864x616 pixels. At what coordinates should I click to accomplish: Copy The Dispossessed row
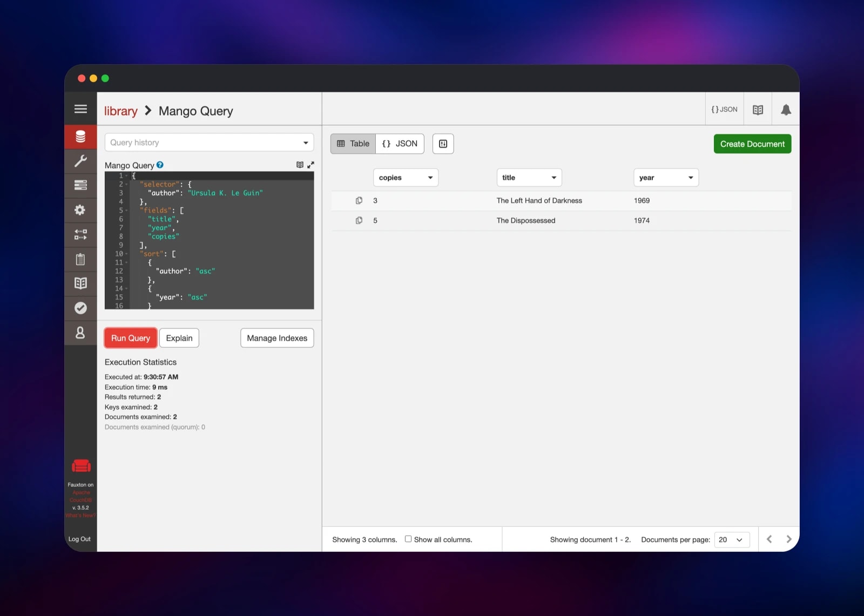(x=359, y=221)
